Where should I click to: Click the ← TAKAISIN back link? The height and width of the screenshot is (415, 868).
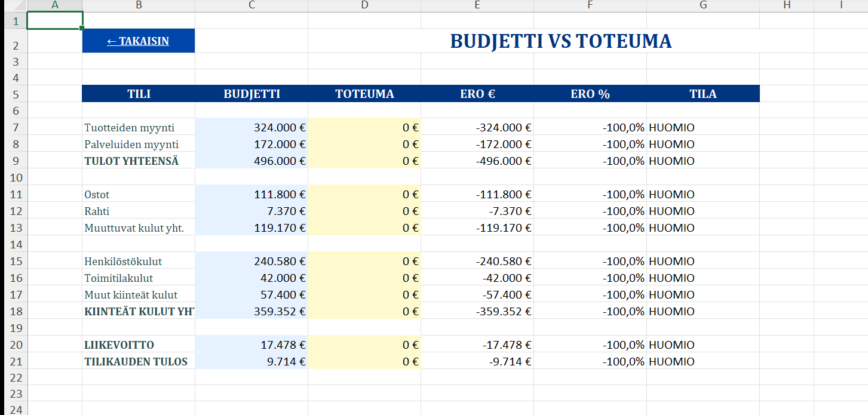[x=138, y=41]
